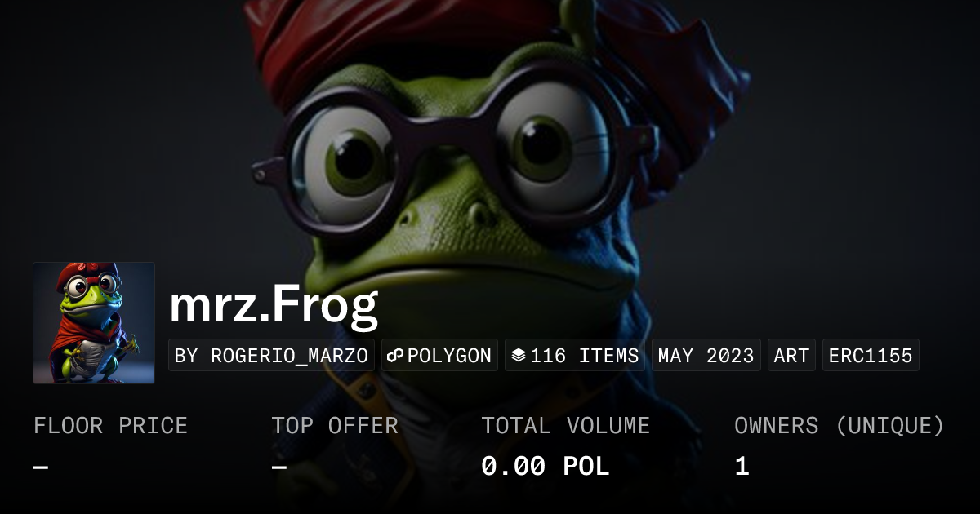Image resolution: width=980 pixels, height=514 pixels.
Task: Click the ERC1155 token standard badge
Action: pyautogui.click(x=871, y=356)
